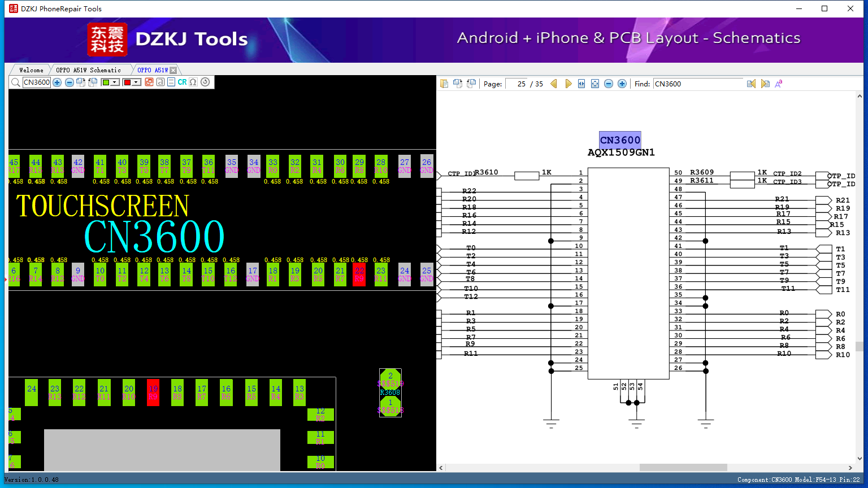The width and height of the screenshot is (868, 488).
Task: Select pad 10 T0 on PCB connector
Action: 100,274
